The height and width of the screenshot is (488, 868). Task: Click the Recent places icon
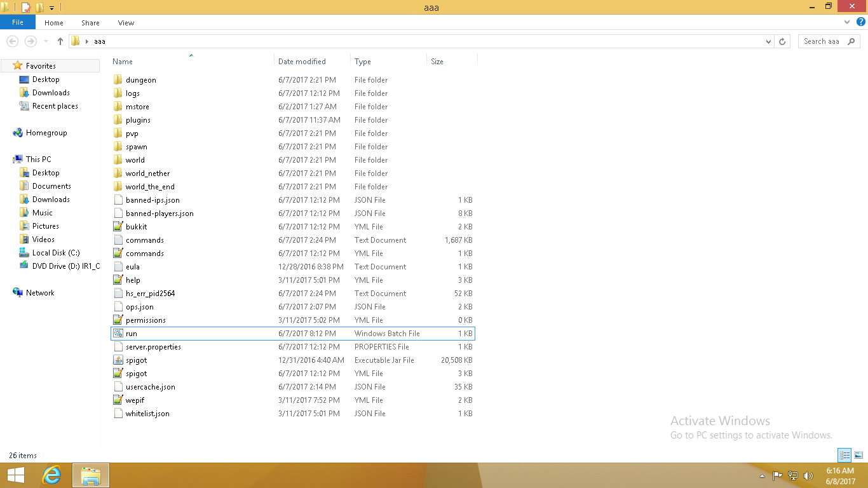click(x=24, y=106)
